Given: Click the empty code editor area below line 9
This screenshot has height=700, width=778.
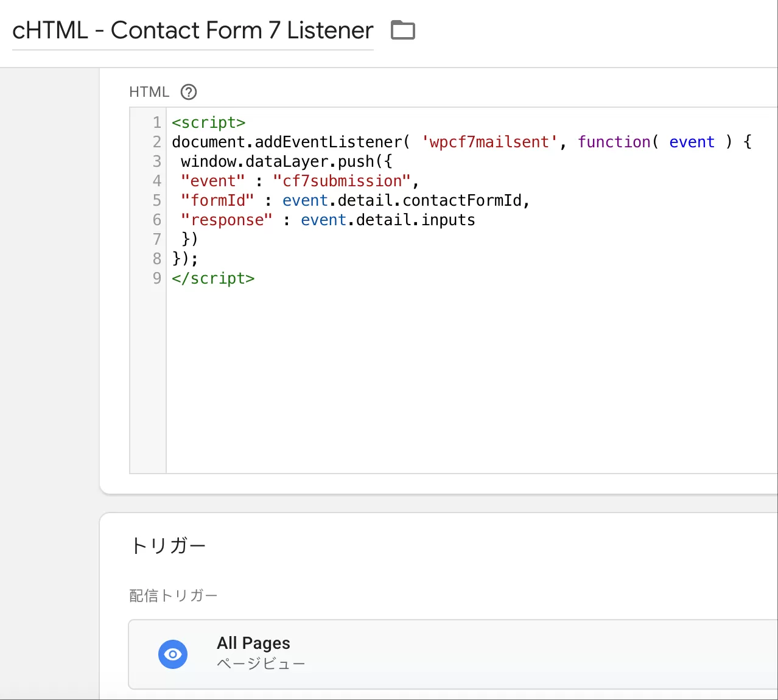Looking at the screenshot, I should (x=472, y=380).
